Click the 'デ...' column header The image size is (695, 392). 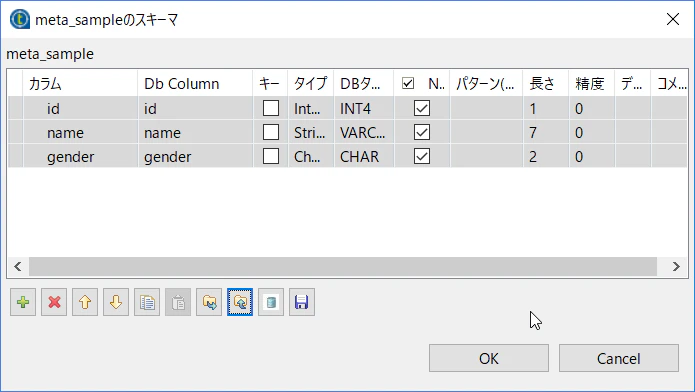(x=633, y=83)
